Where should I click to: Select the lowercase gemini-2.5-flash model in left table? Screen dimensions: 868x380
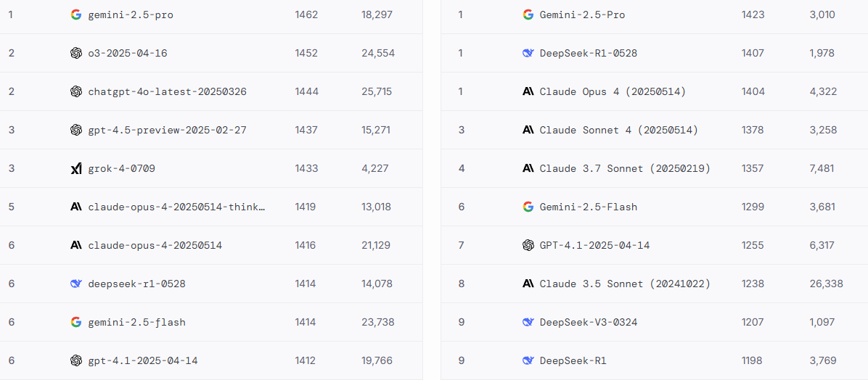[x=136, y=322]
